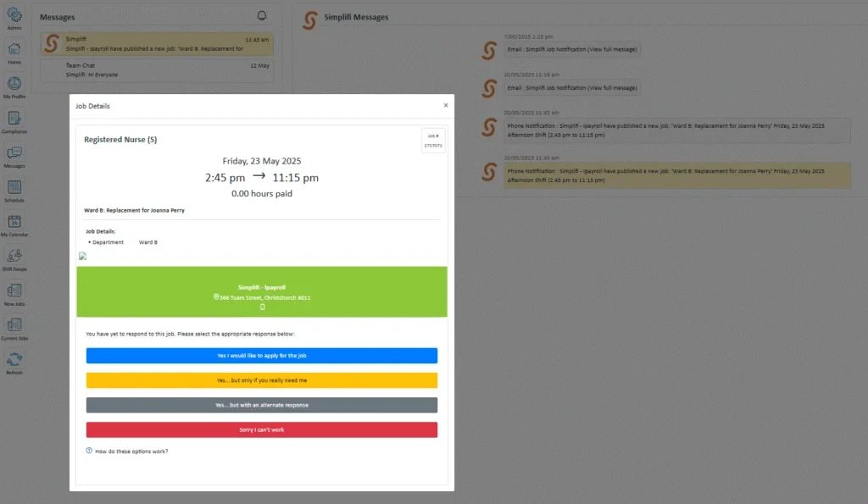Image resolution: width=868 pixels, height=504 pixels.
Task: Click the 'Friday, 23 May 2025' date text
Action: 262,161
